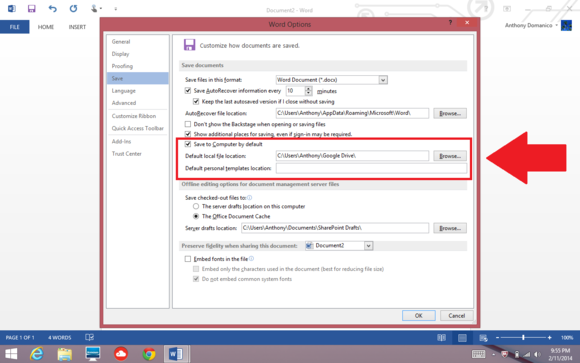Click the Word logo in title bar
The width and height of the screenshot is (580, 363).
coord(11,9)
